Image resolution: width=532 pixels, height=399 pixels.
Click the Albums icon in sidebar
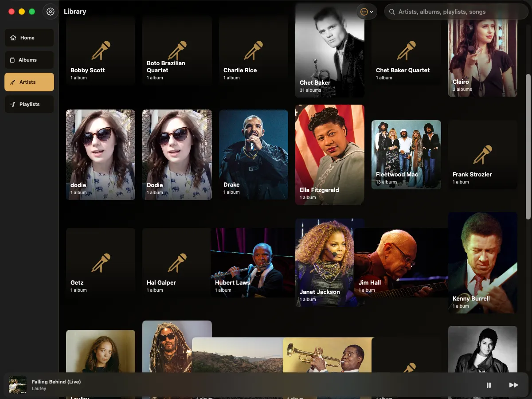click(x=13, y=60)
